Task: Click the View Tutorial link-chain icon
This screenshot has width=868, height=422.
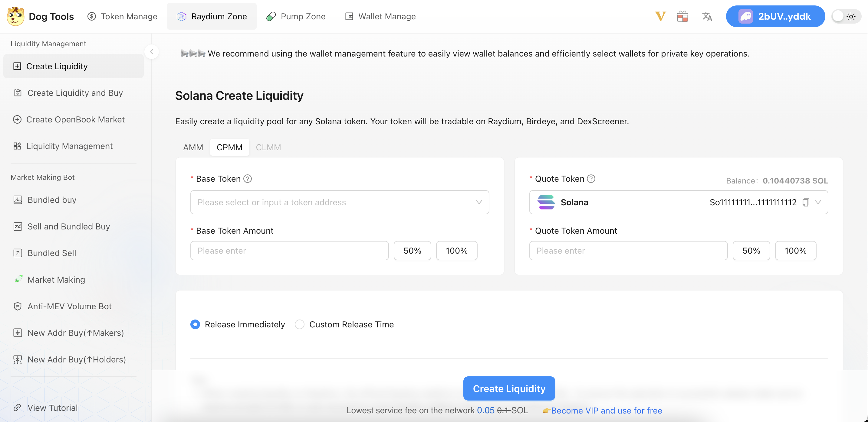Action: pyautogui.click(x=17, y=407)
